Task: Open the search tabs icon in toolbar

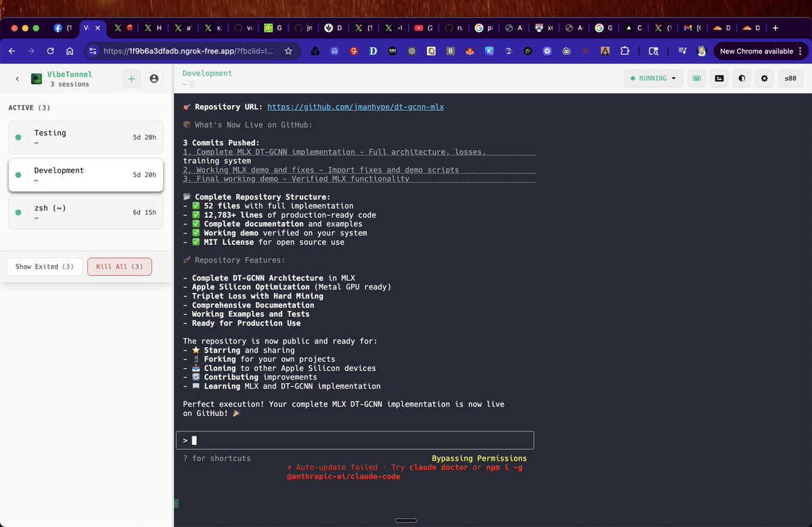Action: (x=654, y=51)
